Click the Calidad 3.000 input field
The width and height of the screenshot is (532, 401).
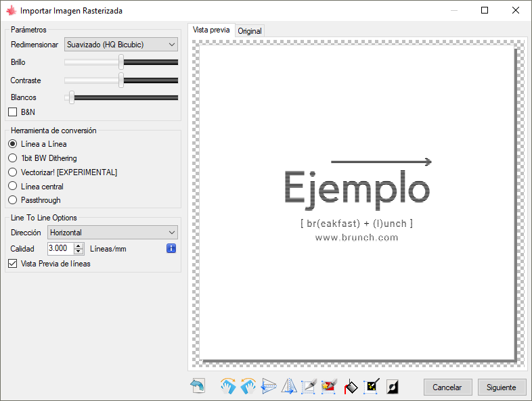(x=61, y=248)
